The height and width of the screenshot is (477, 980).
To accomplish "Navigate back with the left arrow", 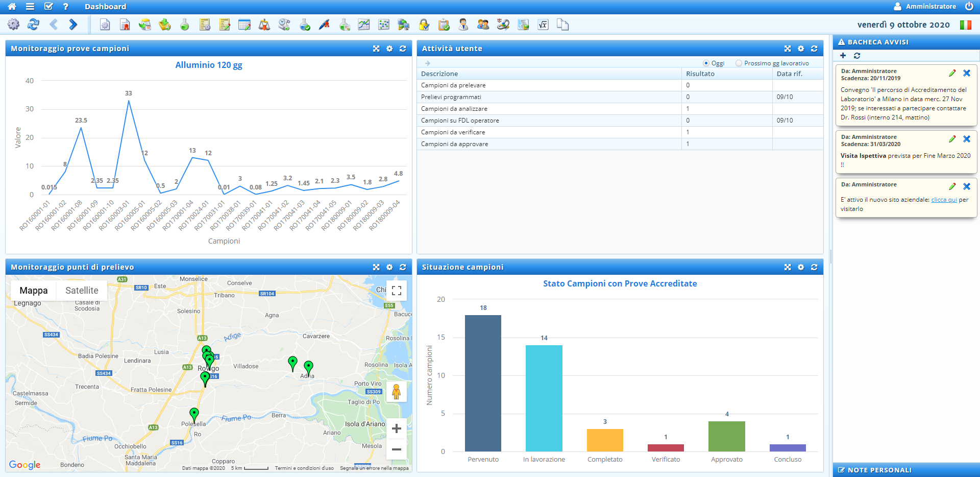I will [x=54, y=25].
